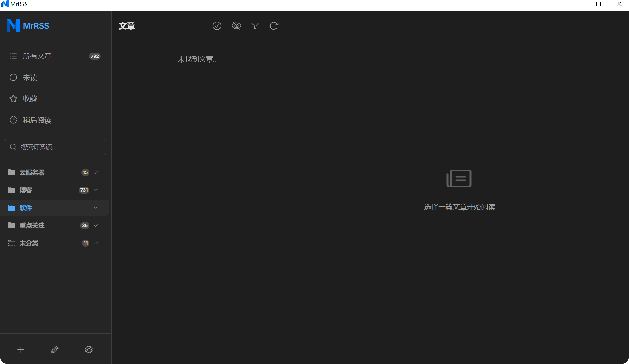The image size is (629, 364).
Task: Open the article filter icon
Action: pos(255,26)
